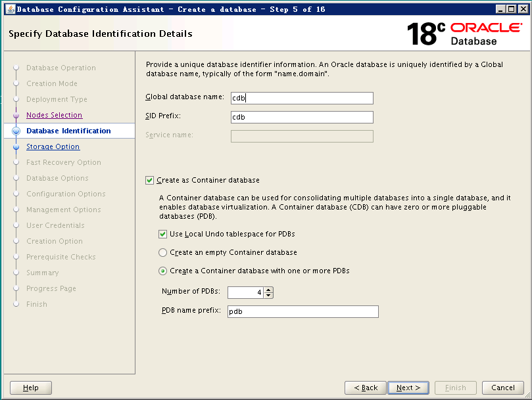Screen dimensions: 532x400
Task: Toggle the Create as Container database checkbox
Action: [x=150, y=181]
